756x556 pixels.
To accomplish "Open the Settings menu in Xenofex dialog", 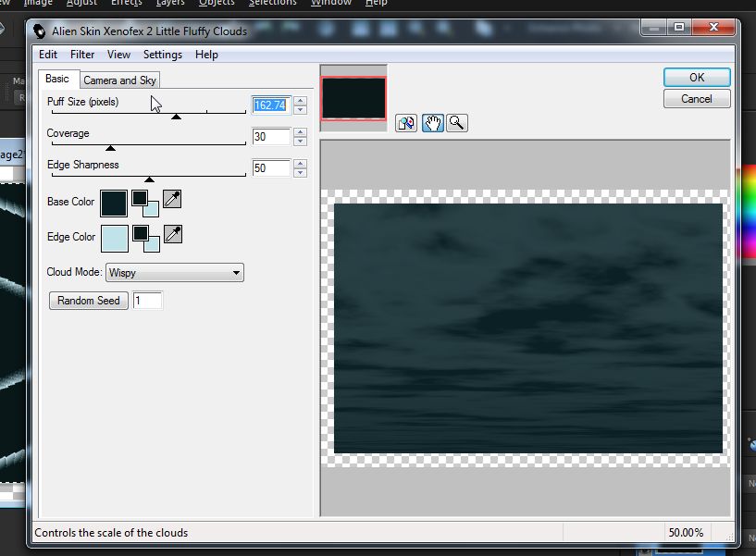I will 163,55.
